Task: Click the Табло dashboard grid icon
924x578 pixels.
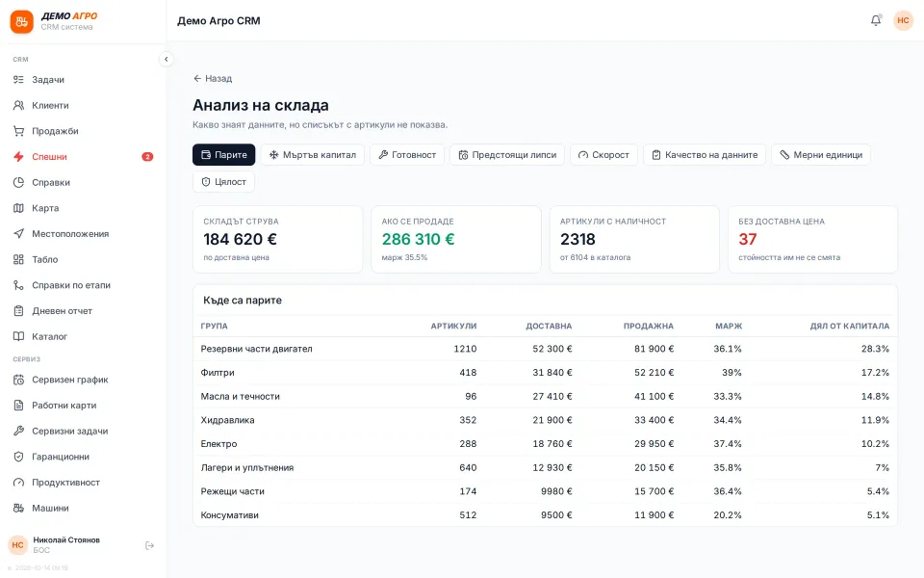Action: [19, 259]
